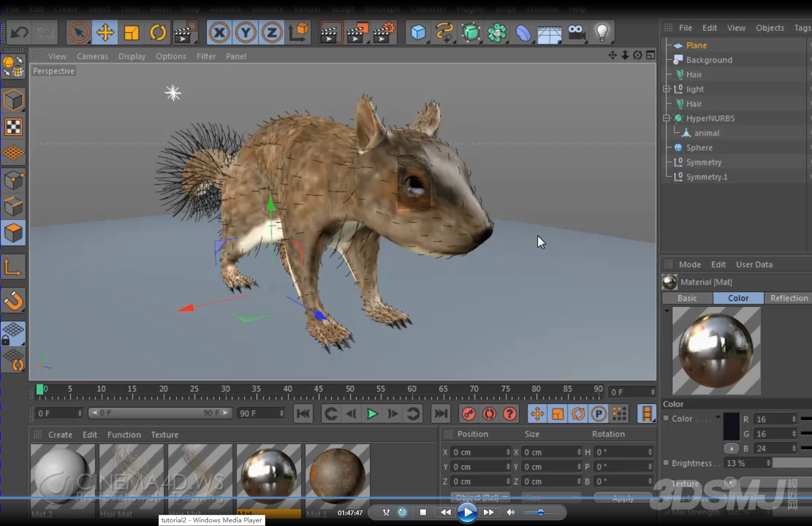
Task: Play the animation forwards
Action: [372, 414]
